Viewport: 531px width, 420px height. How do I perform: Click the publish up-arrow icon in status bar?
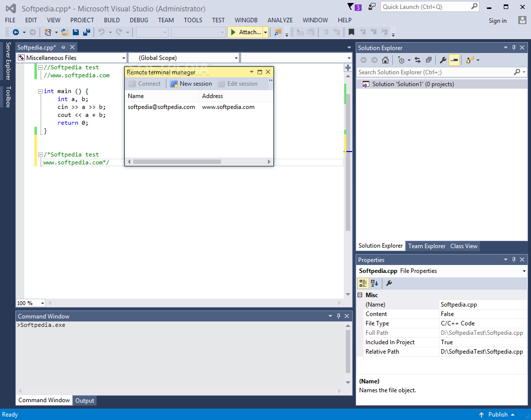(x=481, y=415)
